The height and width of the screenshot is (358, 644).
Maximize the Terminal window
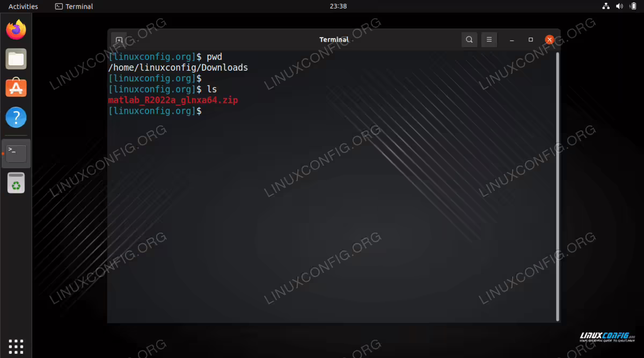point(531,40)
